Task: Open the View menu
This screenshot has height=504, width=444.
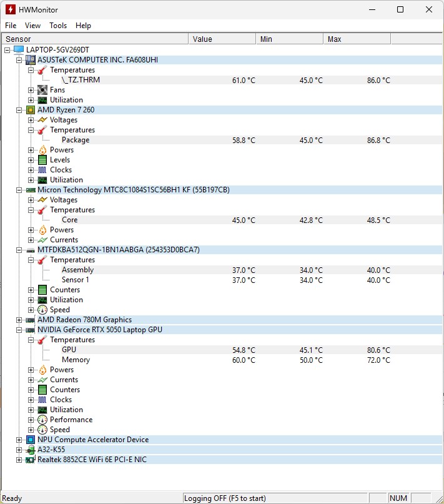Action: click(x=33, y=26)
